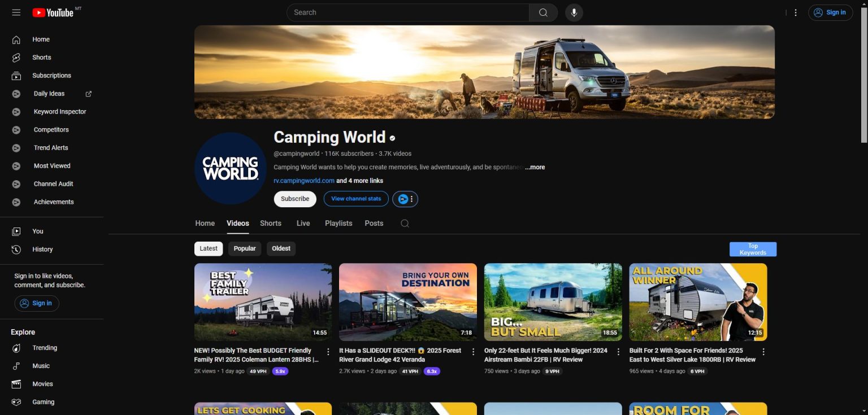Select the Latest videos filter
Image resolution: width=868 pixels, height=415 pixels.
coord(208,248)
